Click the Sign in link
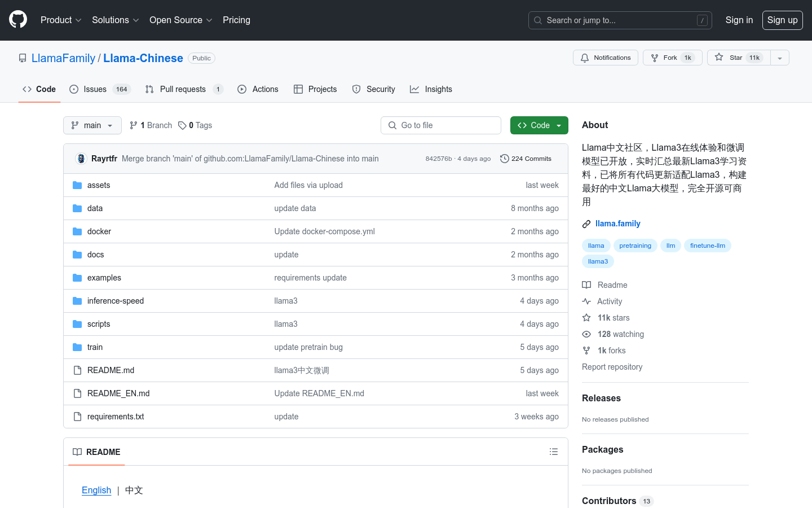This screenshot has height=508, width=812. (x=739, y=20)
